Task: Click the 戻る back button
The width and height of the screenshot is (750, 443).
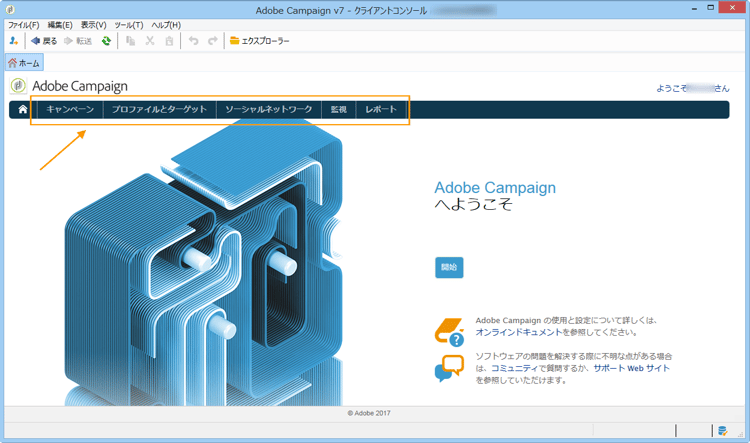Action: [x=44, y=41]
